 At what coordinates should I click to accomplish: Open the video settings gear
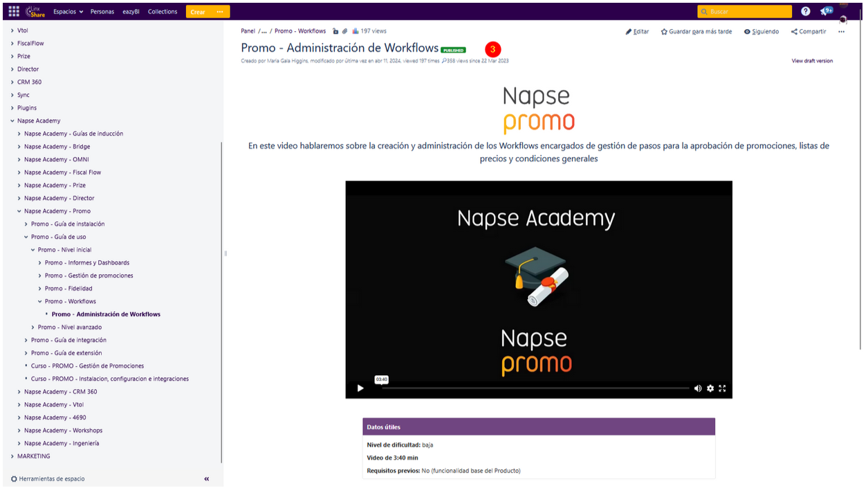click(710, 388)
